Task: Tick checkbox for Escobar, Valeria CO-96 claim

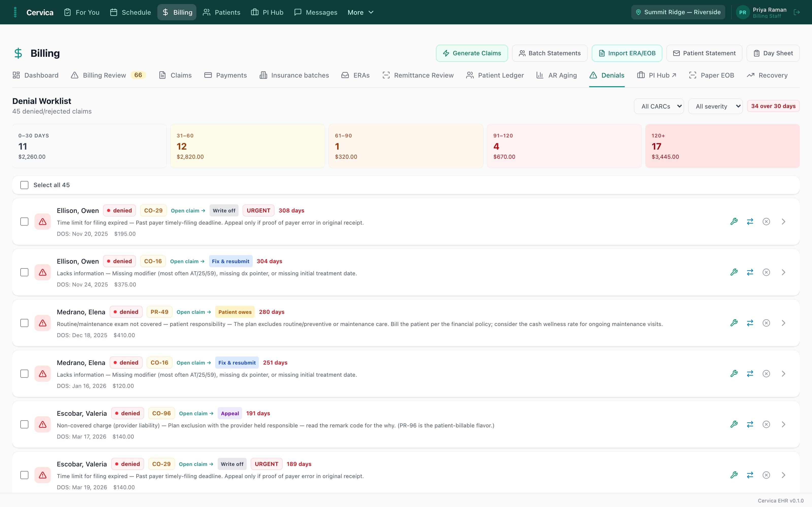Action: tap(24, 425)
